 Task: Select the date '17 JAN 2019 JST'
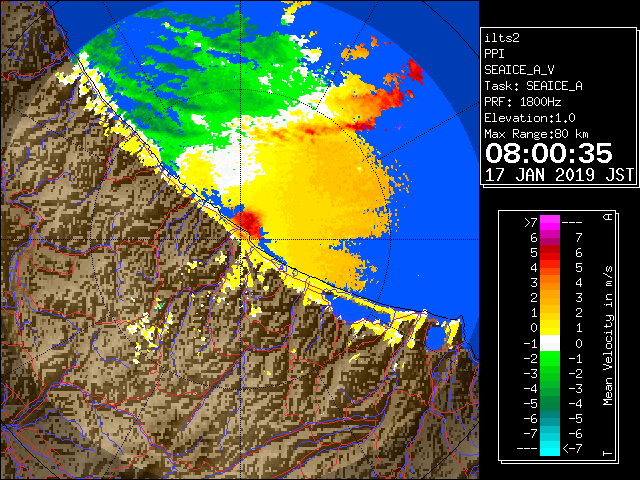click(x=559, y=175)
